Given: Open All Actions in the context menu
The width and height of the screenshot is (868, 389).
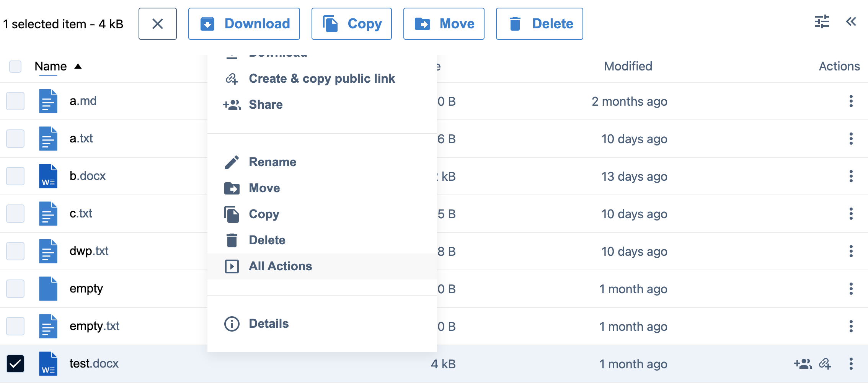Looking at the screenshot, I should [280, 266].
